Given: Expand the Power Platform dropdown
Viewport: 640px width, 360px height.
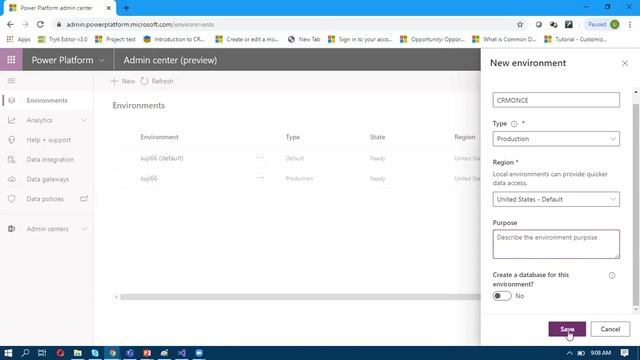Looking at the screenshot, I should [102, 60].
